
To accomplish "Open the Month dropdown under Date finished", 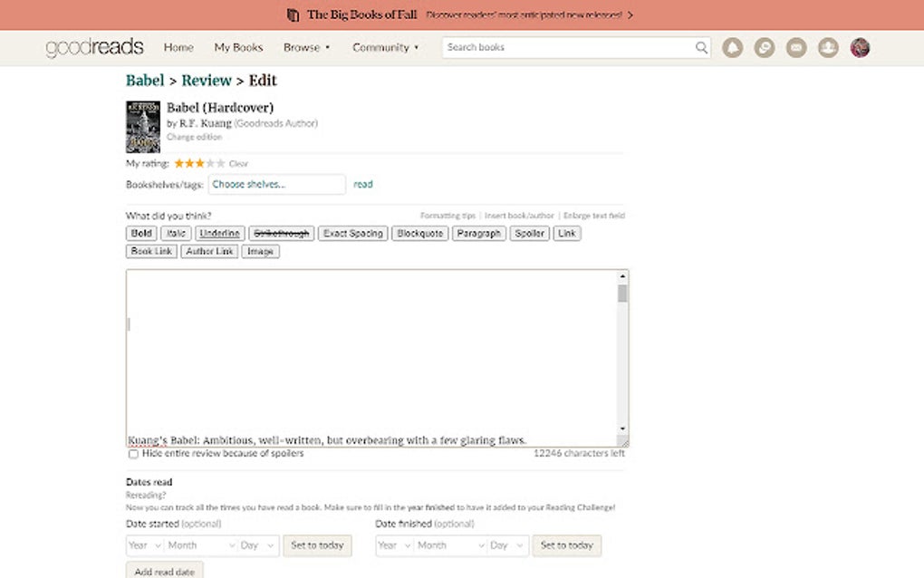I will pos(449,545).
